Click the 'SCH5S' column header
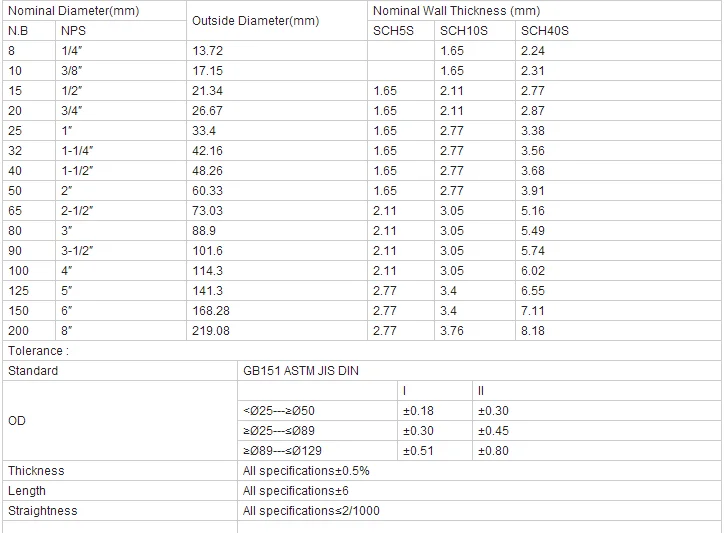Viewport: 724px width, 533px height. [401, 31]
